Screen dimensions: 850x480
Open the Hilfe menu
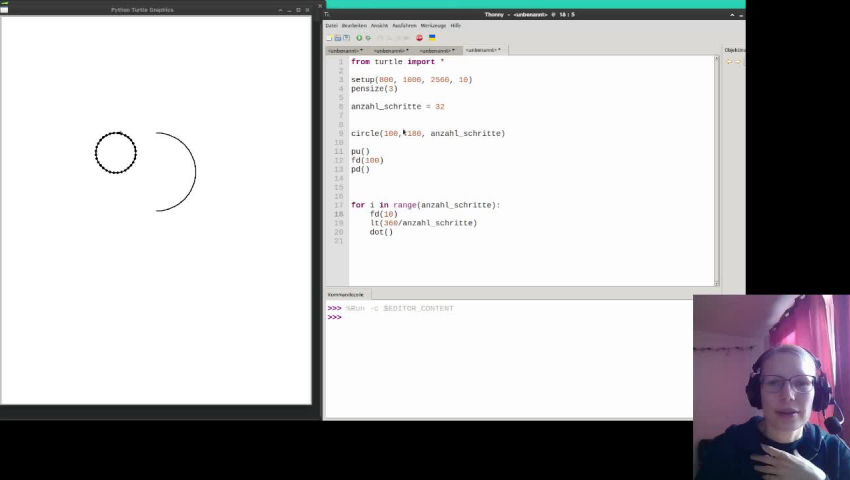coord(456,26)
